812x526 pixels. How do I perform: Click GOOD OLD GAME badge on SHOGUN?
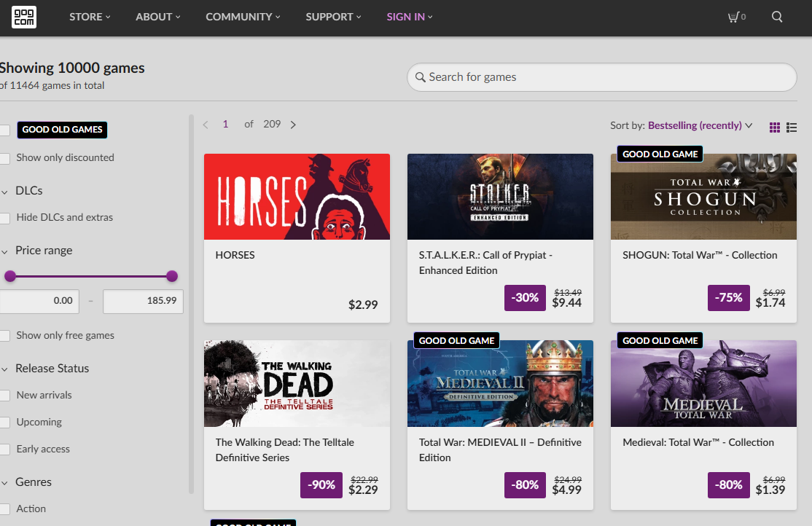click(660, 154)
